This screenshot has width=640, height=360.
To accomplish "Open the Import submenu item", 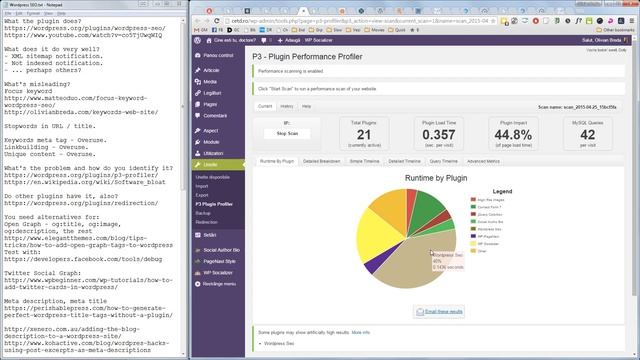I will (202, 187).
